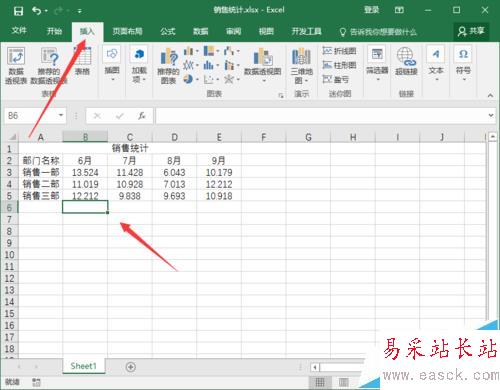Image resolution: width=500 pixels, height=390 pixels.
Task: Select the Sheet1 tab
Action: coord(84,366)
